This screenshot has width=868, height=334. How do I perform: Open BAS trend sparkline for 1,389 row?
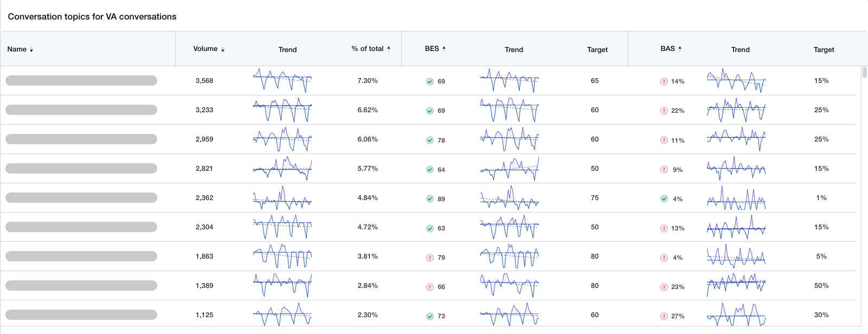coord(736,285)
